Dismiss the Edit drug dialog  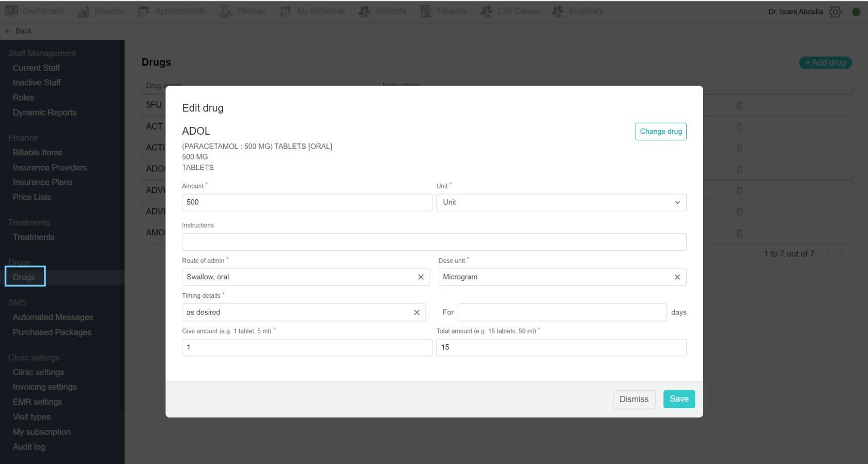click(634, 399)
